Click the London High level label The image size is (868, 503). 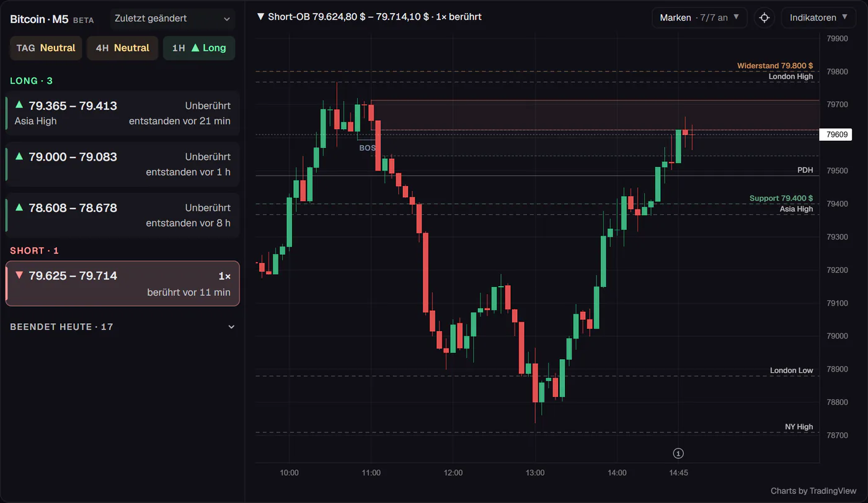click(791, 76)
